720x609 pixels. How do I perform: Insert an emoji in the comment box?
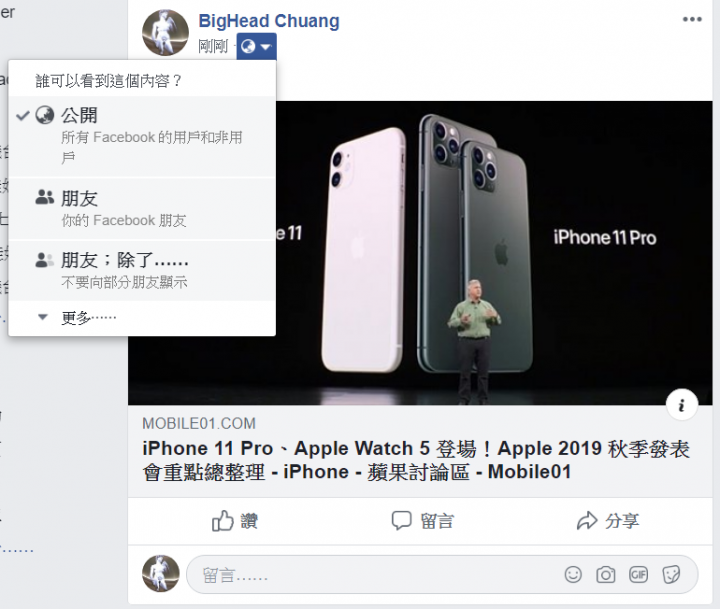coord(573,575)
